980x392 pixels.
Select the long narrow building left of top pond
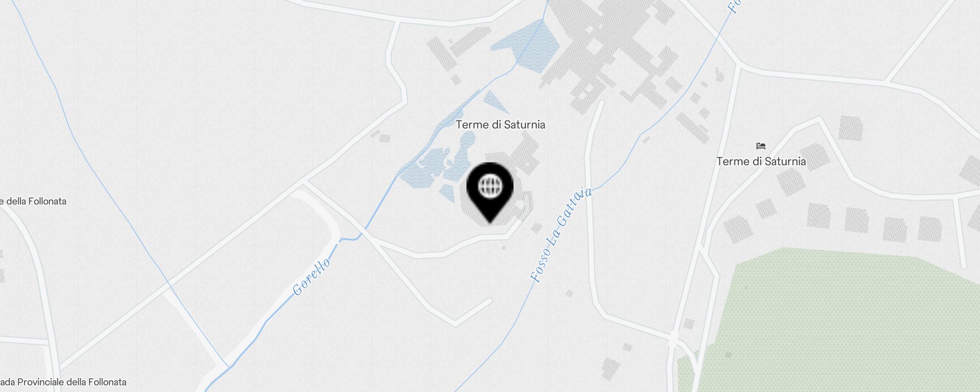pyautogui.click(x=442, y=52)
